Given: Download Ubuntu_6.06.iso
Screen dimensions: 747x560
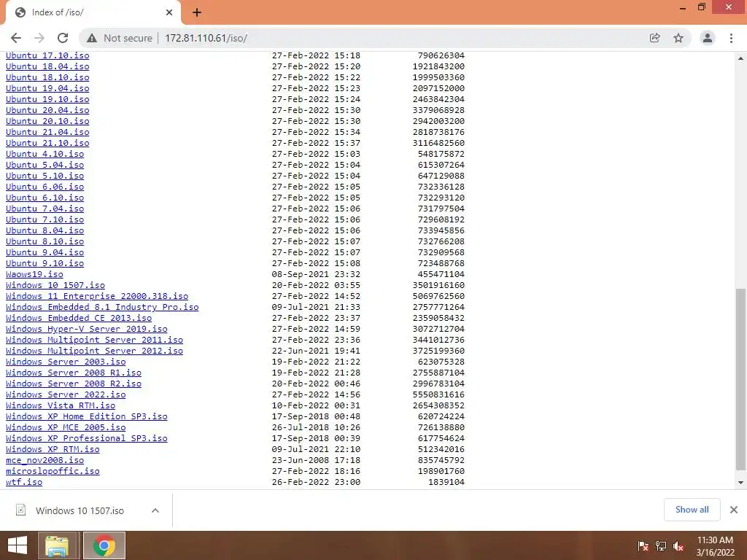Looking at the screenshot, I should pos(44,187).
